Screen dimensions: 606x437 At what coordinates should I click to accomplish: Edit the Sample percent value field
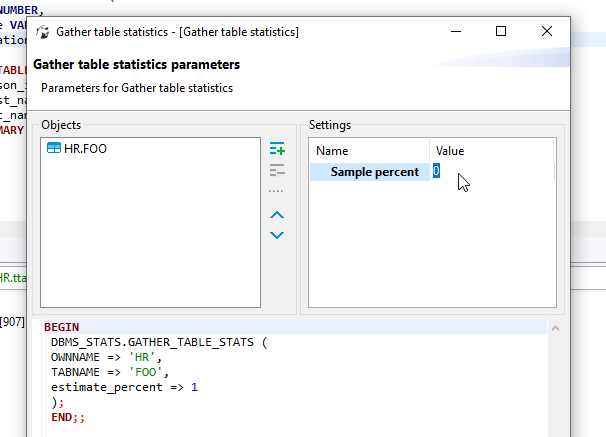(x=491, y=171)
